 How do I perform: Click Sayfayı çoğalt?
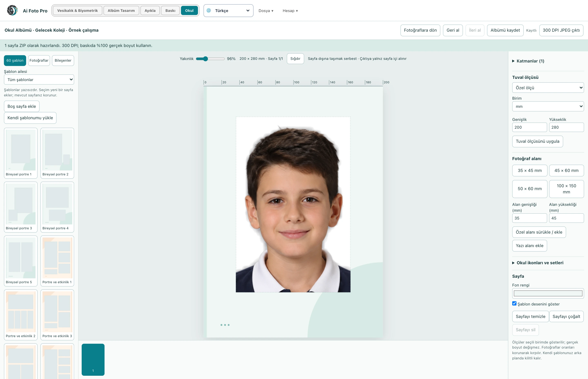[566, 317]
